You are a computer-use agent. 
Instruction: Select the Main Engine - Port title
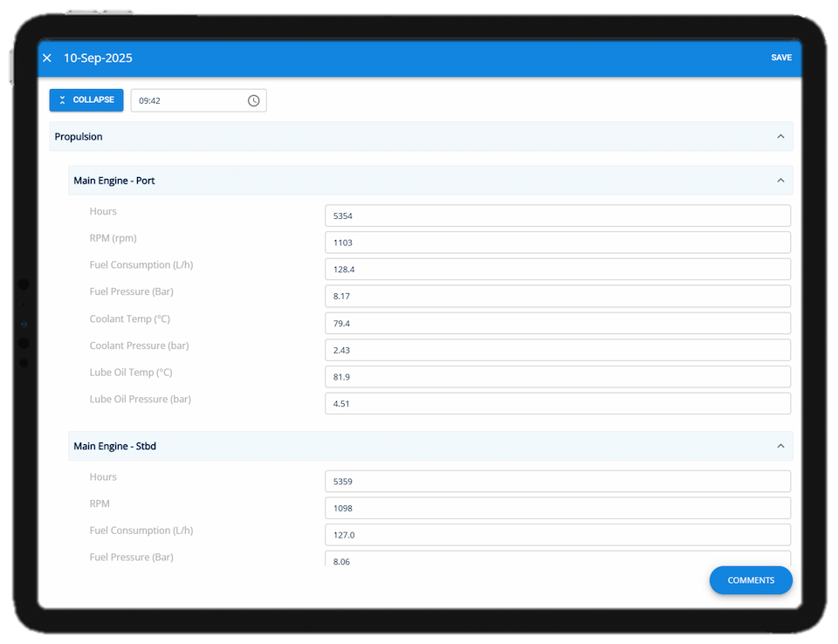(114, 181)
